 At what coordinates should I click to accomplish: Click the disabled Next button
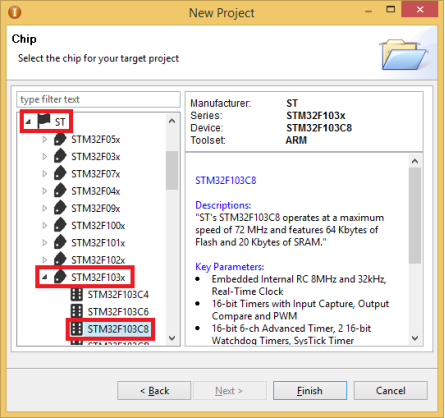coord(229,390)
